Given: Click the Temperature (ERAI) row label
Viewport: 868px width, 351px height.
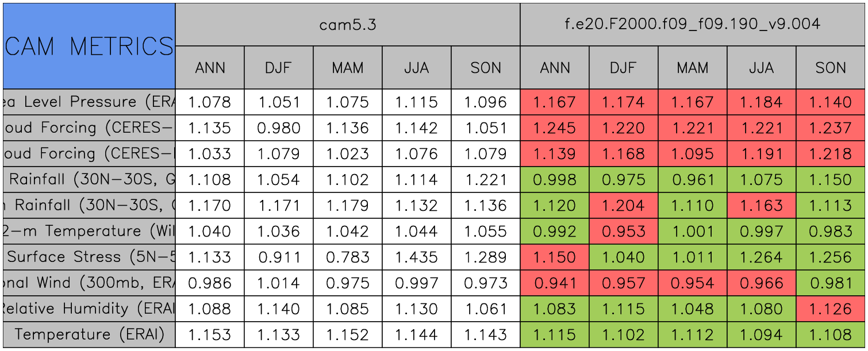Looking at the screenshot, I should (89, 335).
